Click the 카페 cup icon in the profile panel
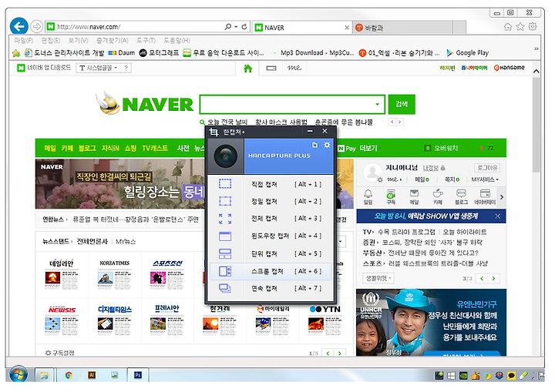 438,193
